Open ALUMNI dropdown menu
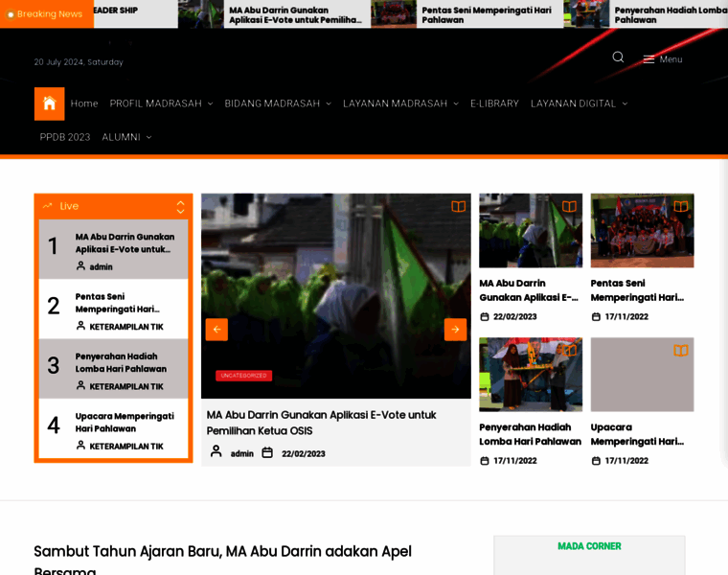 (x=126, y=137)
